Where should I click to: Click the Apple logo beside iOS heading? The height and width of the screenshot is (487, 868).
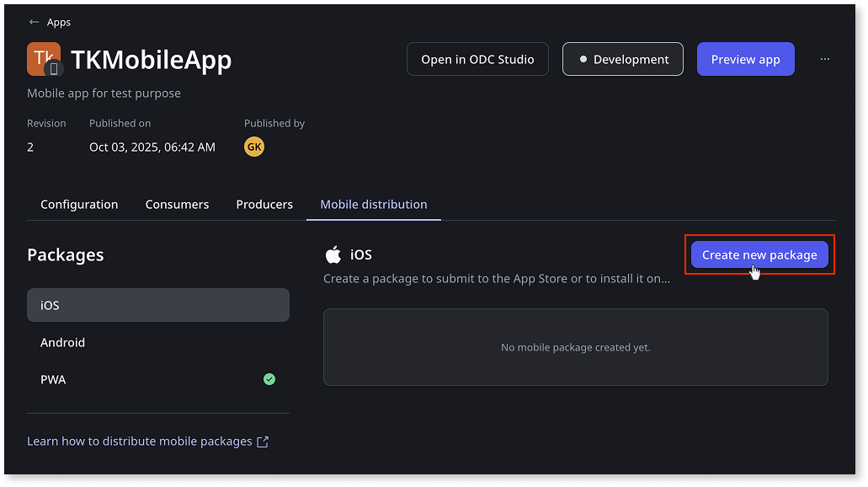pyautogui.click(x=333, y=253)
